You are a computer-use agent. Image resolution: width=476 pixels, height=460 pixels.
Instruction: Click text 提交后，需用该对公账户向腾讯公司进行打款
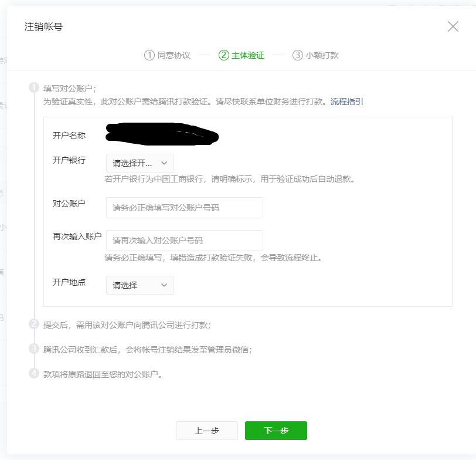tap(127, 325)
